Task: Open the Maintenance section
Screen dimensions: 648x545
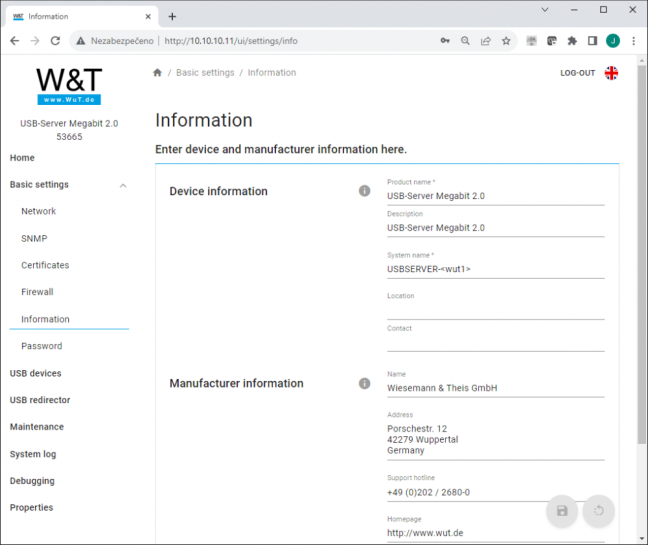Action: click(37, 427)
